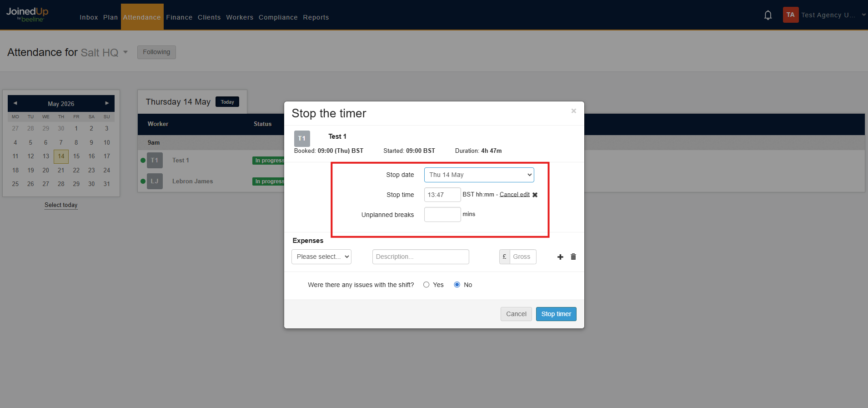Click the Expenses section heading
The image size is (868, 408).
[308, 241]
